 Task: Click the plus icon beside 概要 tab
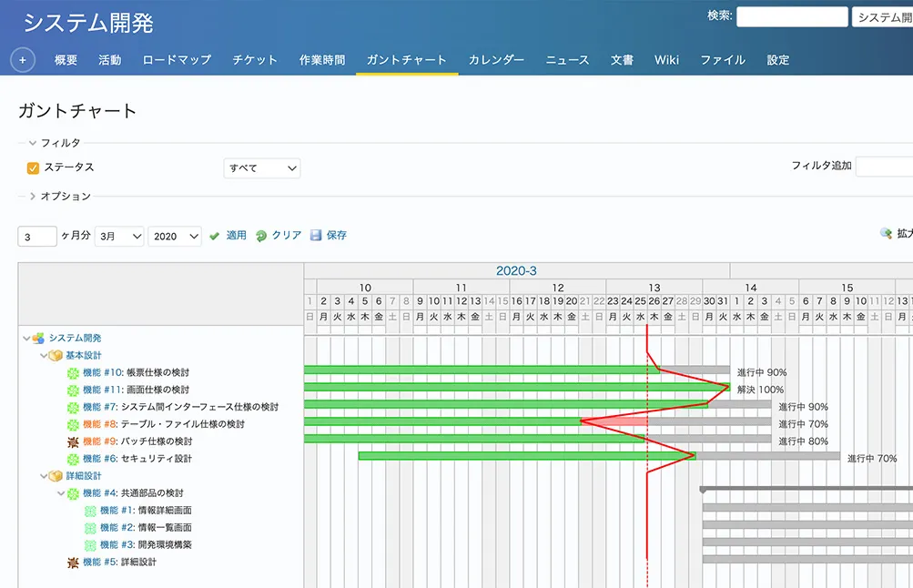tap(23, 60)
